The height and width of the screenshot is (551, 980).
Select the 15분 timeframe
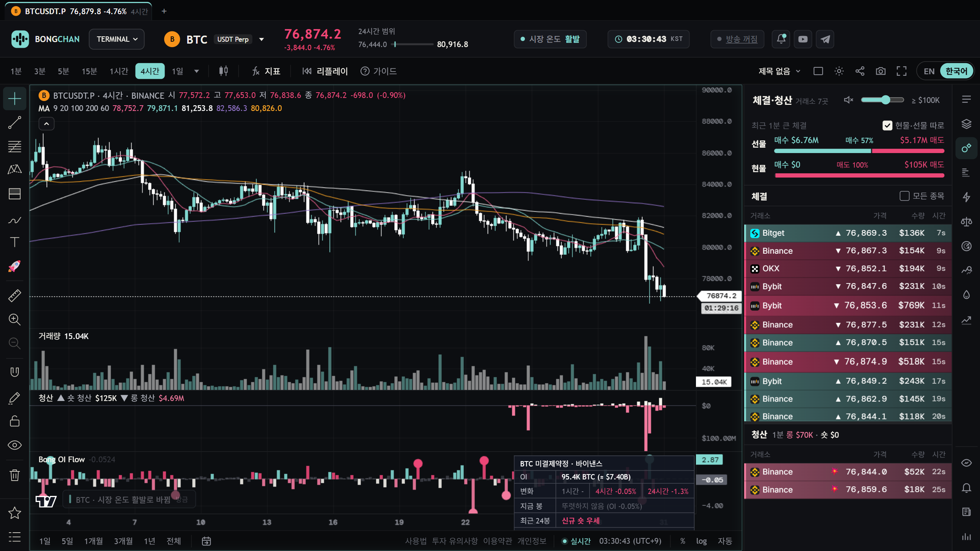(x=89, y=71)
